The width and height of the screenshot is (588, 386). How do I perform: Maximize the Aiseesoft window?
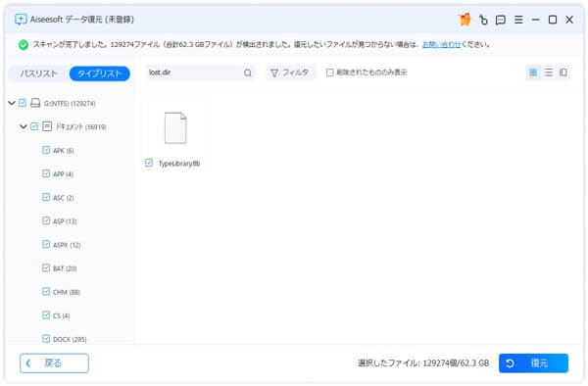click(553, 20)
